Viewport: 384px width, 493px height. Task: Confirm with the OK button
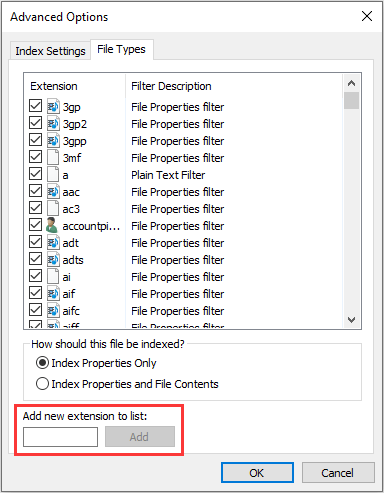pos(257,473)
